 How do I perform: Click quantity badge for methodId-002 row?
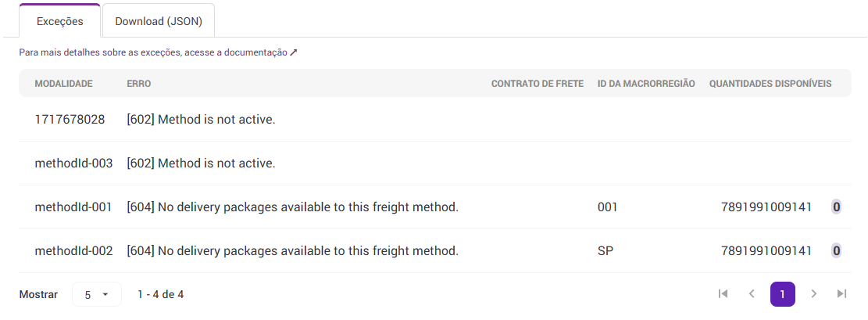(836, 251)
